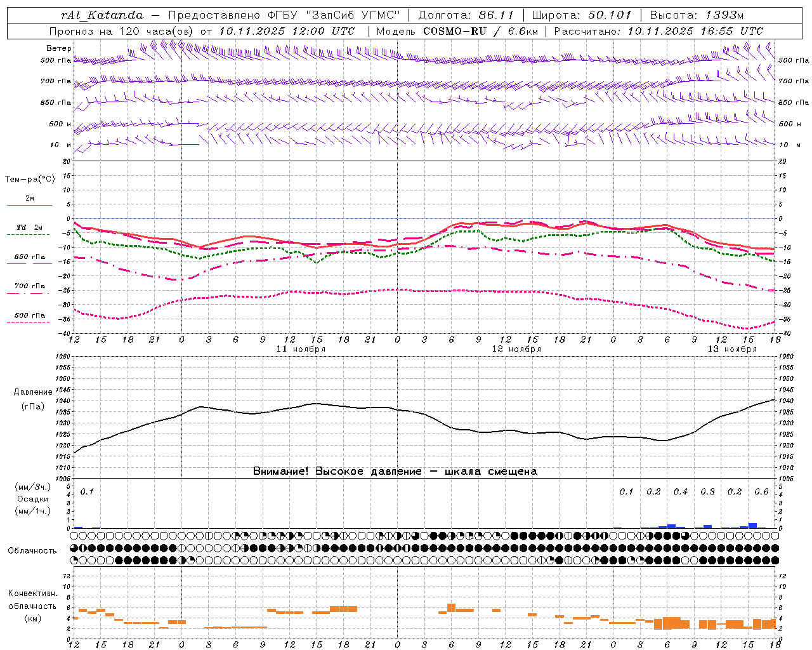Click tallest orange convective bar near 6h, 12 ноября
812x650 pixels.
click(x=452, y=608)
